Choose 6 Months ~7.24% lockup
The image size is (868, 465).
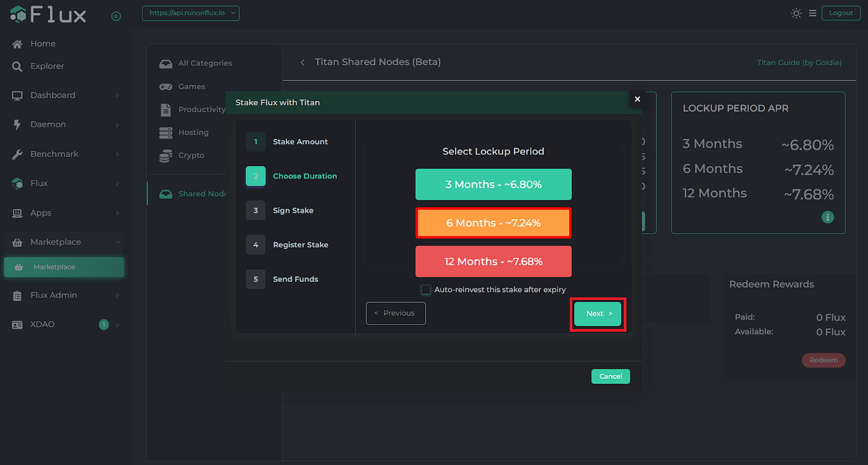pyautogui.click(x=494, y=223)
